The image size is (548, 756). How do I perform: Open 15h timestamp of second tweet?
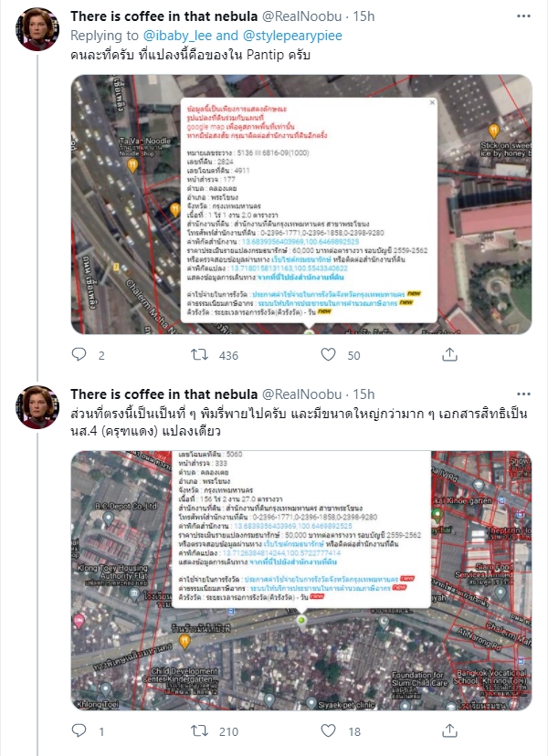point(364,394)
